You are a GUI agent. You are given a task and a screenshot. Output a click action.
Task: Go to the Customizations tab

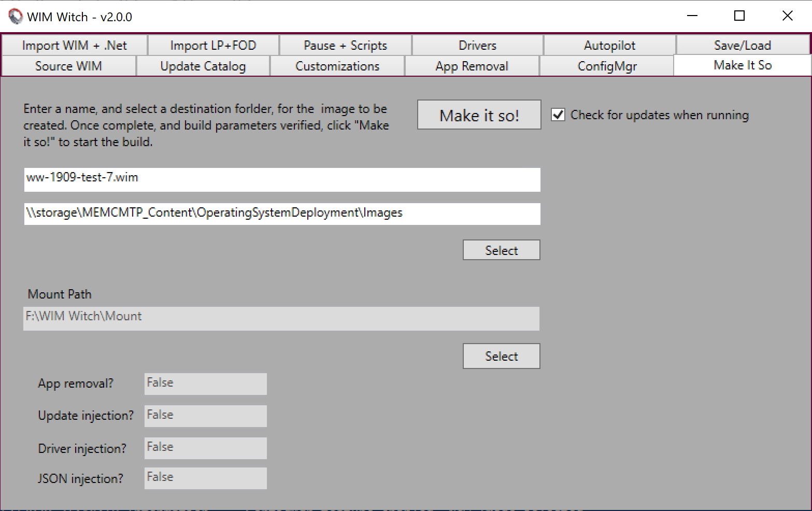coord(337,66)
